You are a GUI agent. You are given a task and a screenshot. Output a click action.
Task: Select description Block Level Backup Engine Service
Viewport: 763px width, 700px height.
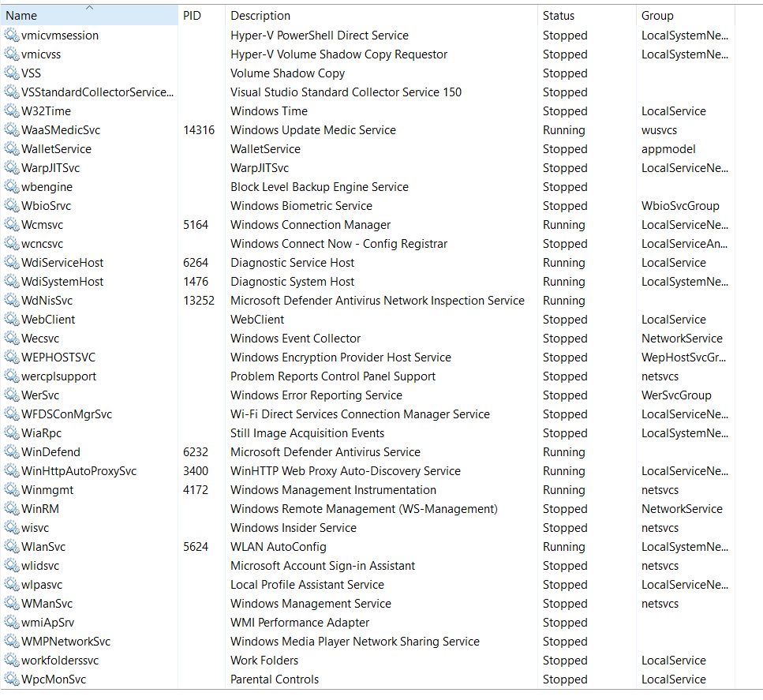click(x=320, y=187)
